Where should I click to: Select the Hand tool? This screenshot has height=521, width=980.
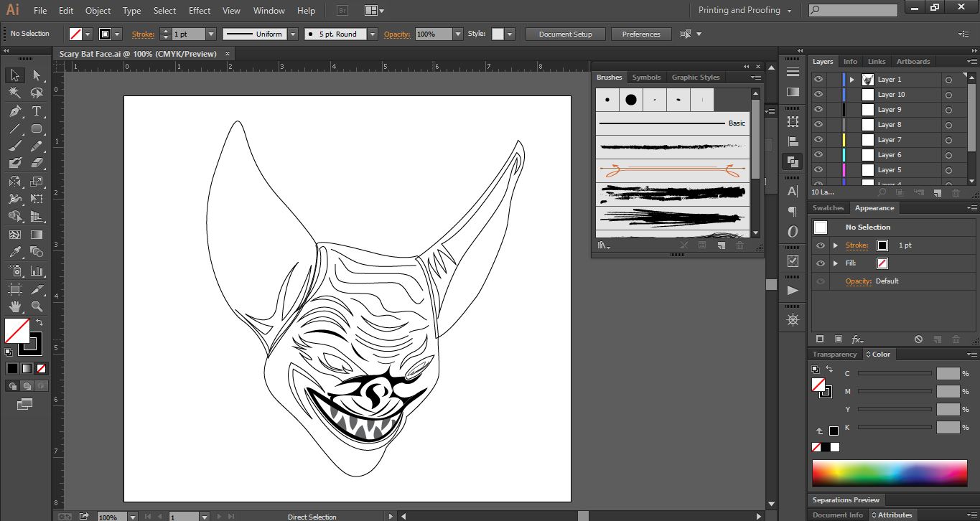coord(14,306)
